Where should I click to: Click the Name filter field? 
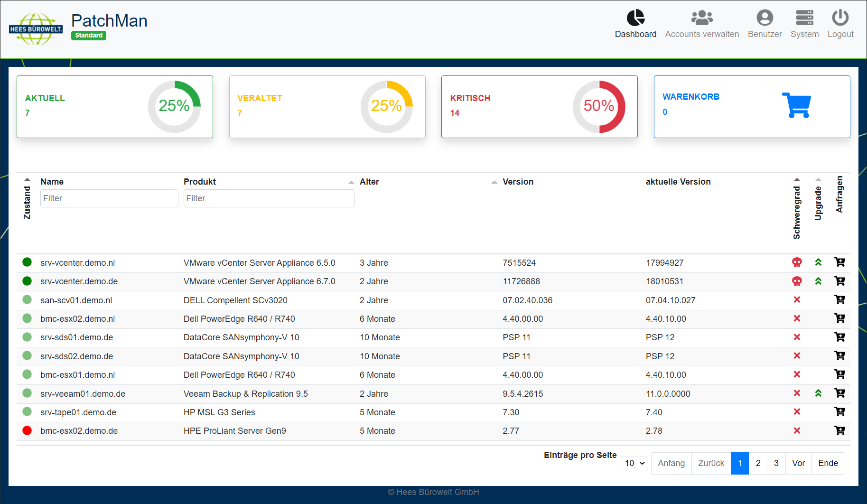coord(109,198)
